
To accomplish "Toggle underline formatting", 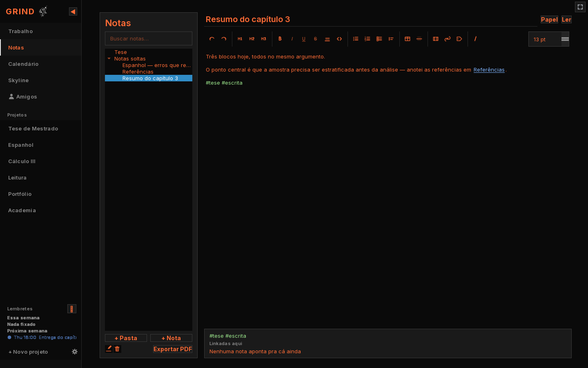I will 304,39.
